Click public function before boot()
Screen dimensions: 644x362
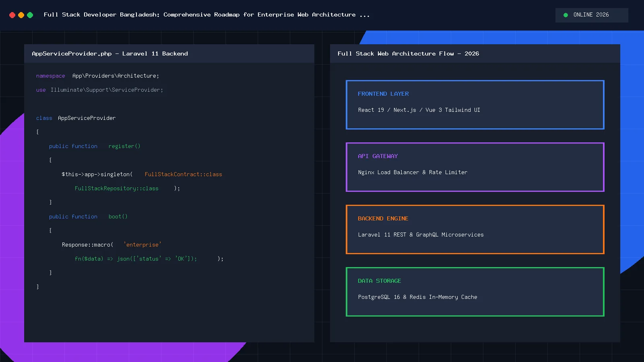(73, 216)
